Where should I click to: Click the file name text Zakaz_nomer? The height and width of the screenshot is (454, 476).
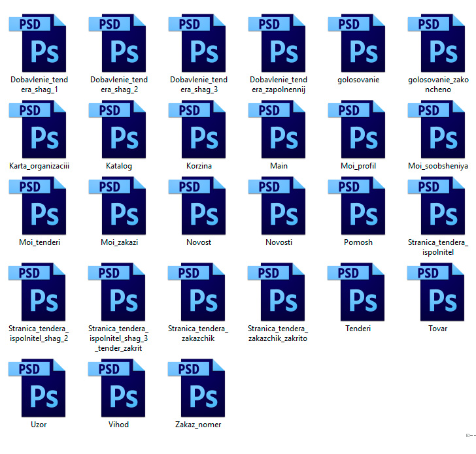click(198, 425)
